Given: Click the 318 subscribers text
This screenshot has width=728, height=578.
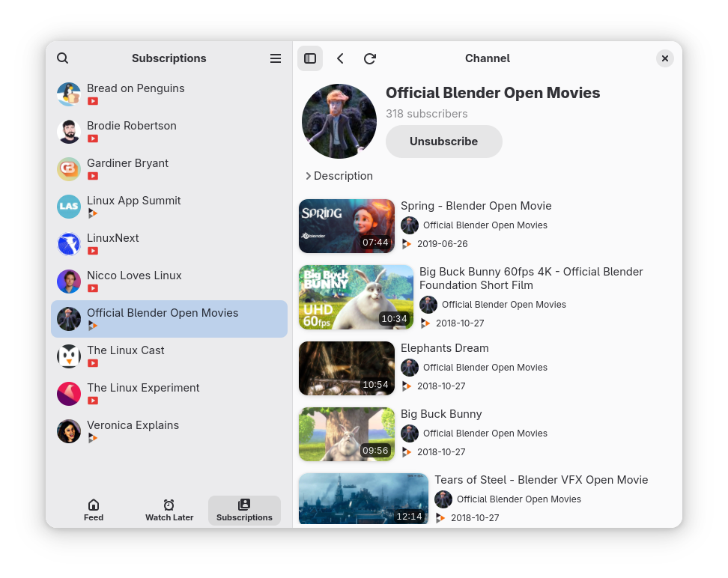Looking at the screenshot, I should pyautogui.click(x=427, y=114).
